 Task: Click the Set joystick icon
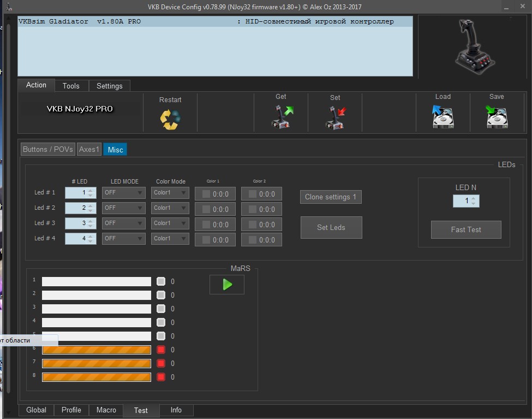point(336,117)
